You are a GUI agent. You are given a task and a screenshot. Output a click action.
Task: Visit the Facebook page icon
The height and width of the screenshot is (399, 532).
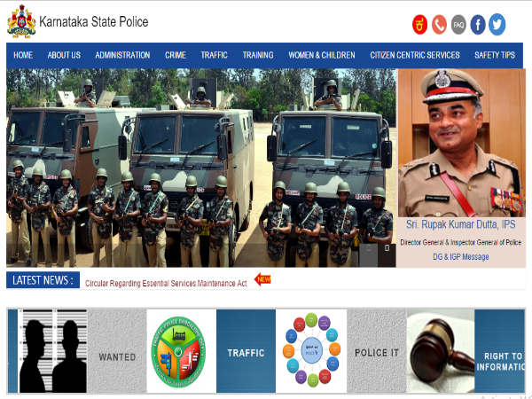pos(478,25)
